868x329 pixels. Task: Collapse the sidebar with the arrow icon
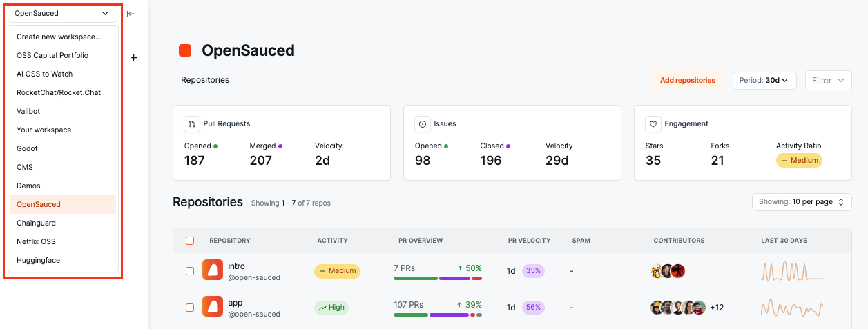(x=131, y=14)
